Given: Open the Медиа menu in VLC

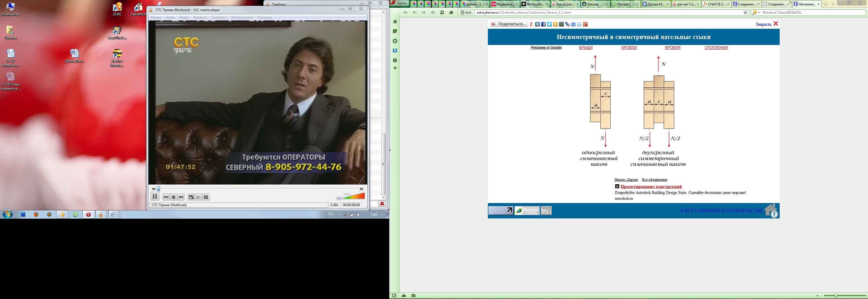Looking at the screenshot, I should (156, 17).
